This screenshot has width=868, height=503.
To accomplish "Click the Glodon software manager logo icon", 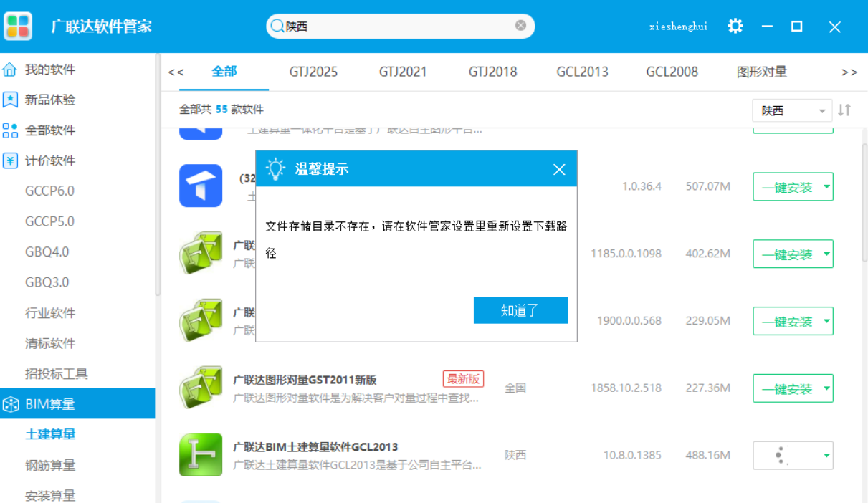I will coord(18,26).
